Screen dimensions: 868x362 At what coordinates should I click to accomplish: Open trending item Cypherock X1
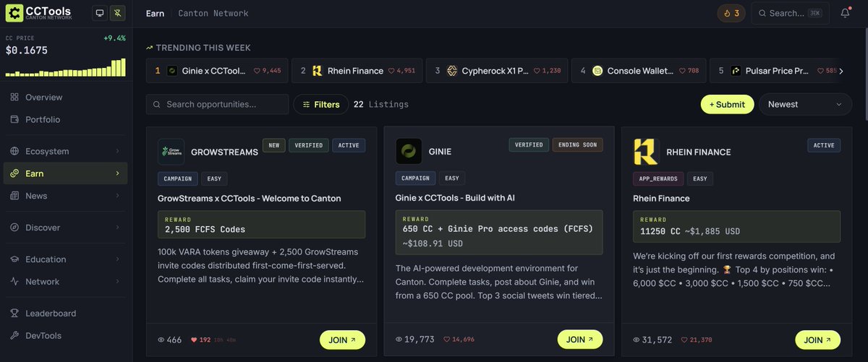tap(495, 71)
